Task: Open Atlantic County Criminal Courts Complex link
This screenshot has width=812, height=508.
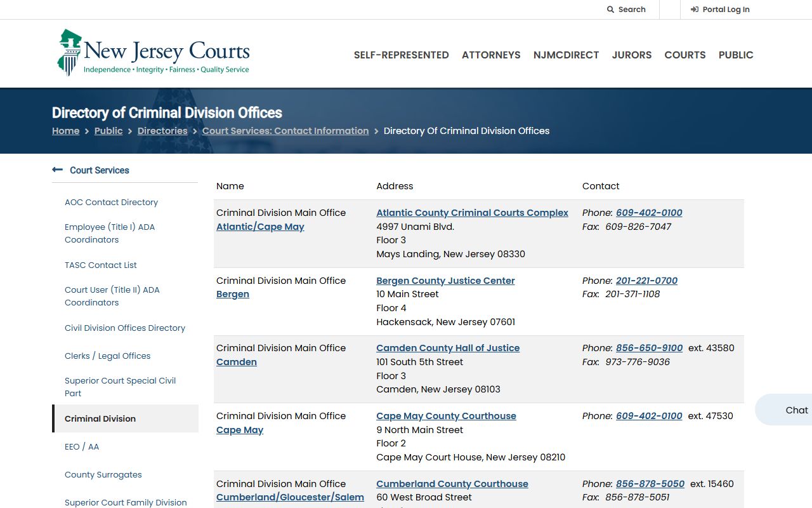Action: (472, 213)
